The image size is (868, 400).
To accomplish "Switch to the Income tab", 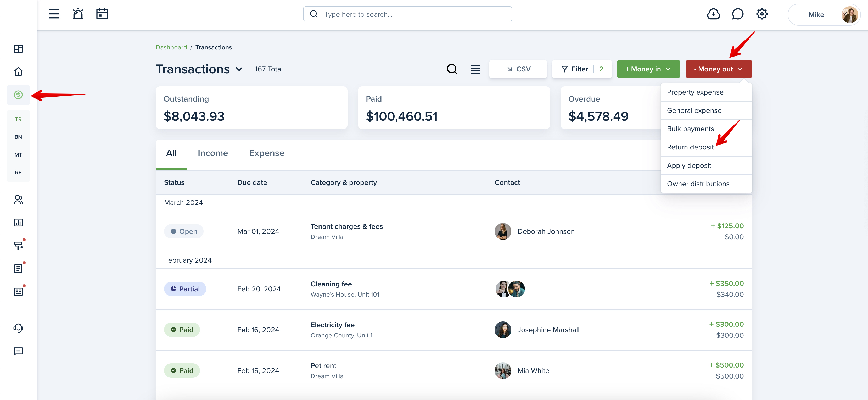I will pos(213,153).
